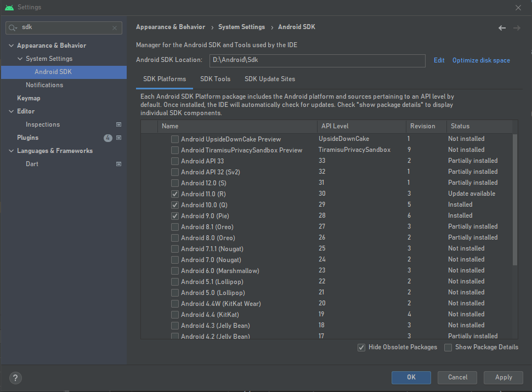
Task: Enable Show Package Details checkbox
Action: (x=448, y=348)
